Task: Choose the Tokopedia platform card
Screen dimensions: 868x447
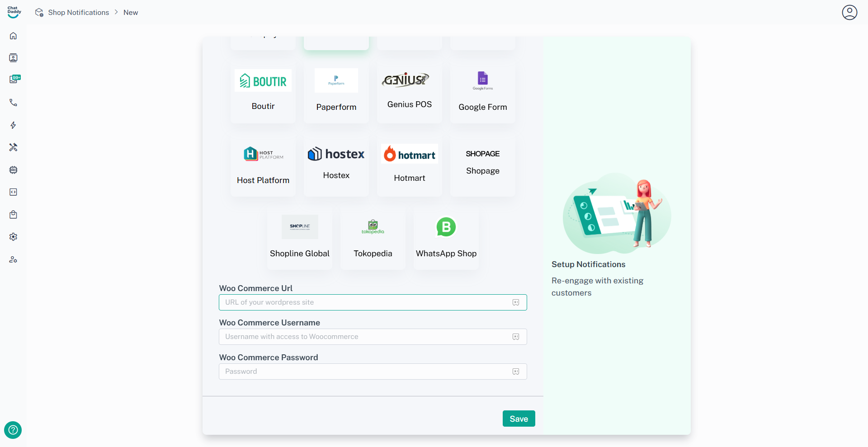Action: (373, 239)
